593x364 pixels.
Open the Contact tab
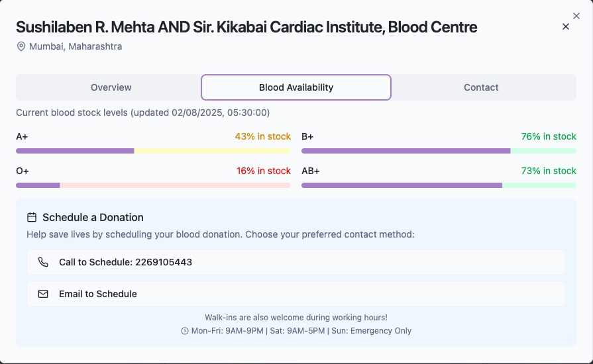[481, 87]
